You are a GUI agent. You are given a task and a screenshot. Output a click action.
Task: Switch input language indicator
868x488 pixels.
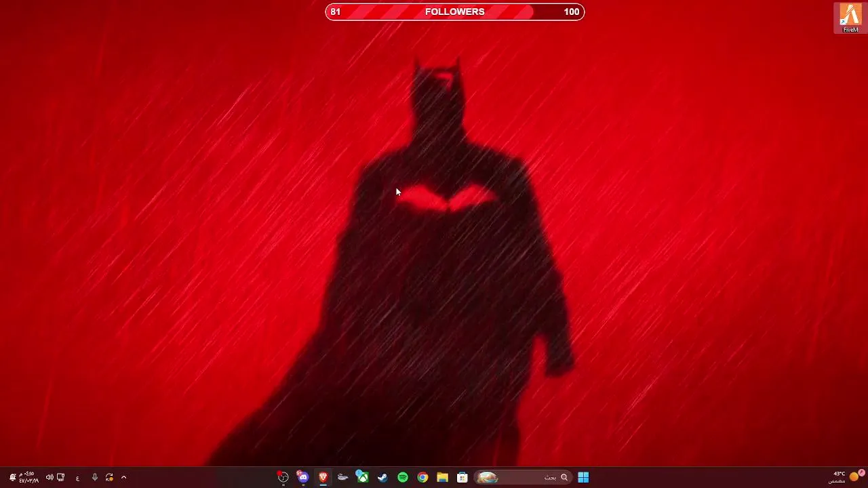[x=77, y=477]
